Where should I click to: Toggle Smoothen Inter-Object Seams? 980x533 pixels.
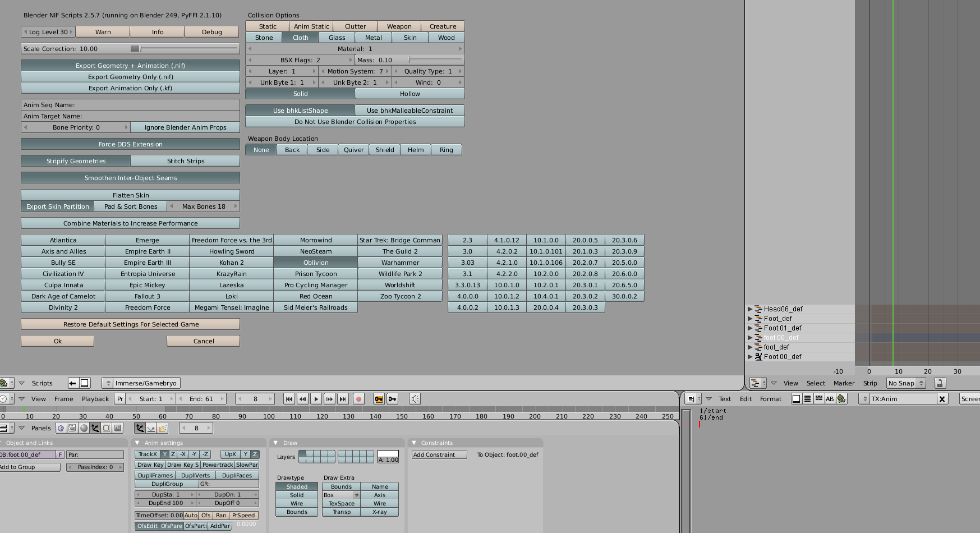(130, 178)
